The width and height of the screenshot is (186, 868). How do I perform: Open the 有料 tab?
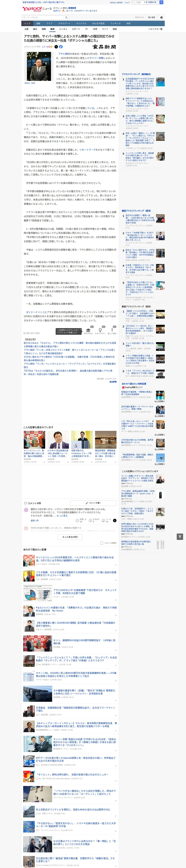[x=128, y=24]
